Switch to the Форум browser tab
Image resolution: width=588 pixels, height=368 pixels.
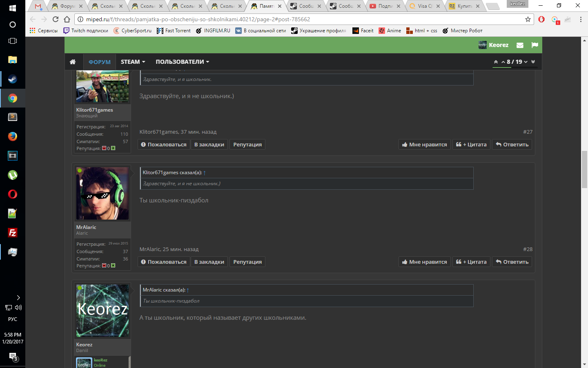click(x=67, y=6)
